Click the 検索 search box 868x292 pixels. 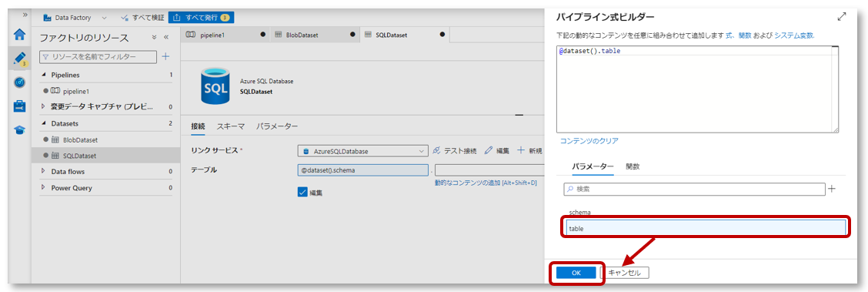point(694,189)
